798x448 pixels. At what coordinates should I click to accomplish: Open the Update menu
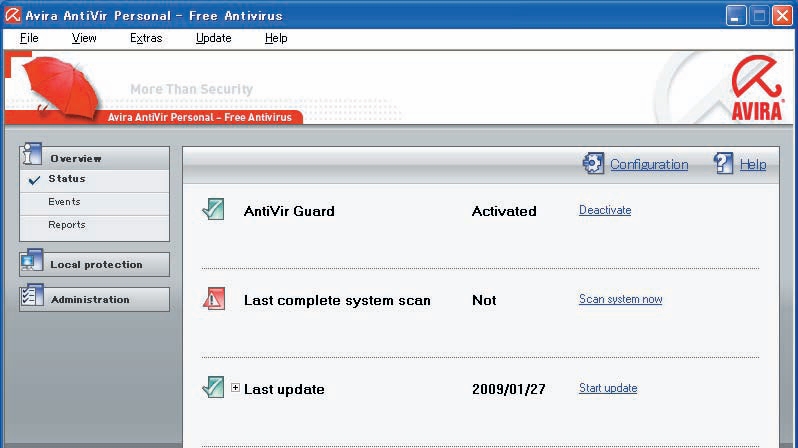214,38
